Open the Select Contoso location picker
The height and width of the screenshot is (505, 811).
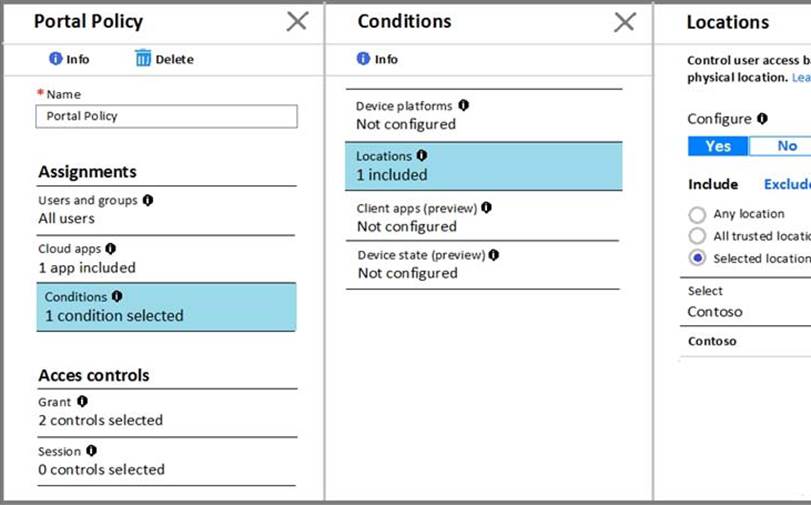point(748,302)
